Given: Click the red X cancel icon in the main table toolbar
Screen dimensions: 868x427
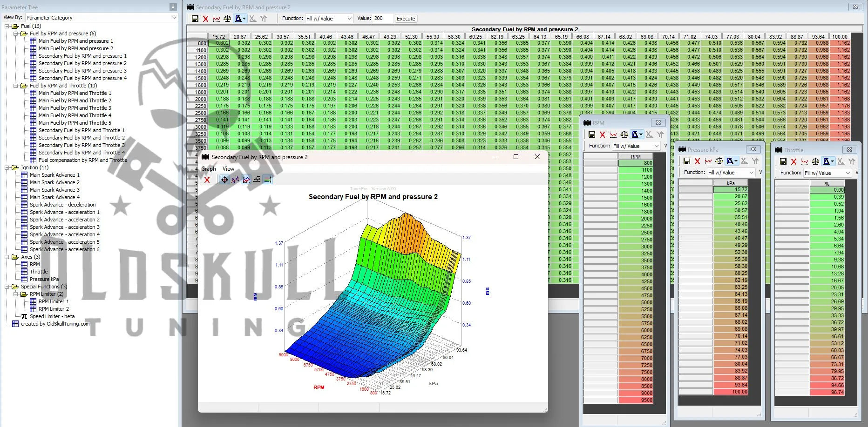Looking at the screenshot, I should [205, 19].
